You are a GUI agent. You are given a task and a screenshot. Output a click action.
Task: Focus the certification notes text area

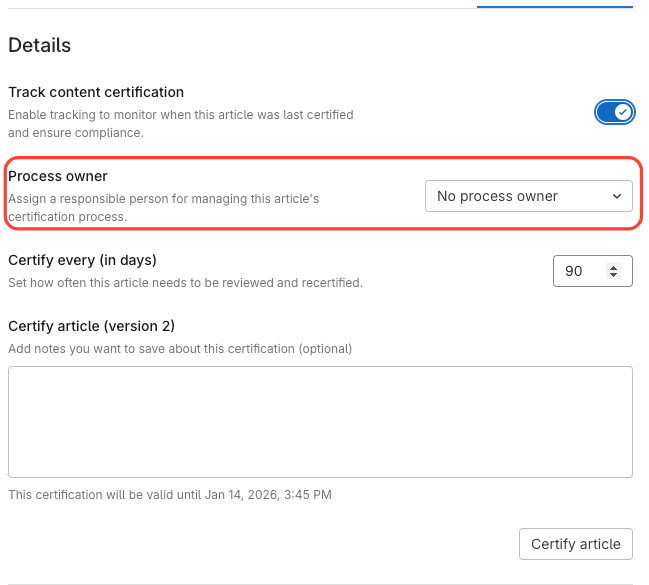[320, 421]
